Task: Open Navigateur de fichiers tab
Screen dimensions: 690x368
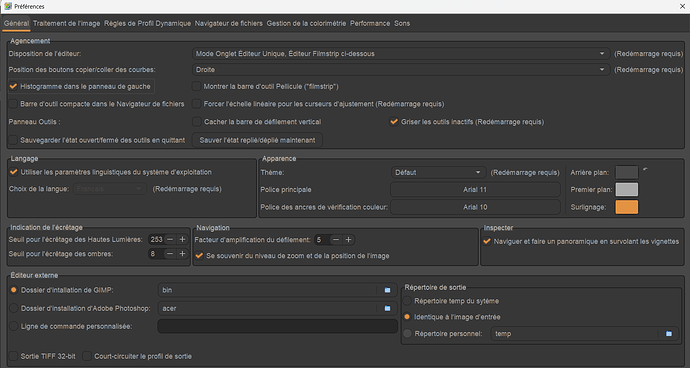Action: pos(229,23)
